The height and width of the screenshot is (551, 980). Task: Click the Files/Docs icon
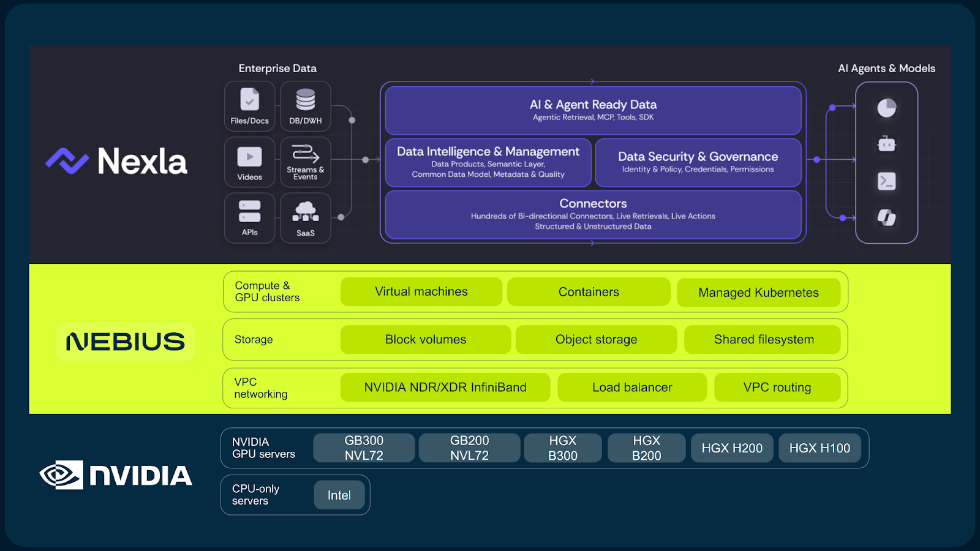tap(249, 100)
